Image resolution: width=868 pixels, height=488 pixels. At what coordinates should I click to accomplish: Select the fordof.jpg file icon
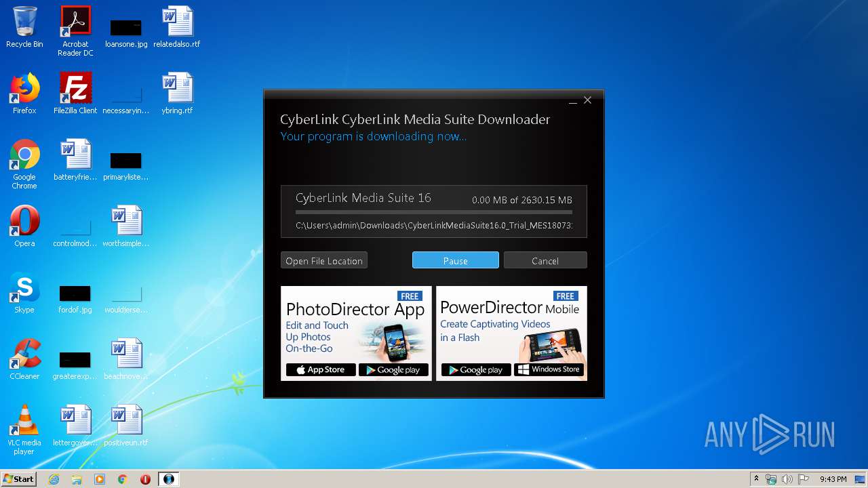pyautogui.click(x=75, y=299)
